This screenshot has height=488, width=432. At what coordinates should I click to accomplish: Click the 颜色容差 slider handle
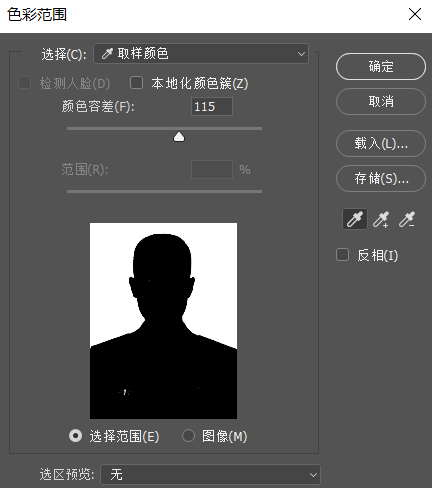tap(179, 137)
